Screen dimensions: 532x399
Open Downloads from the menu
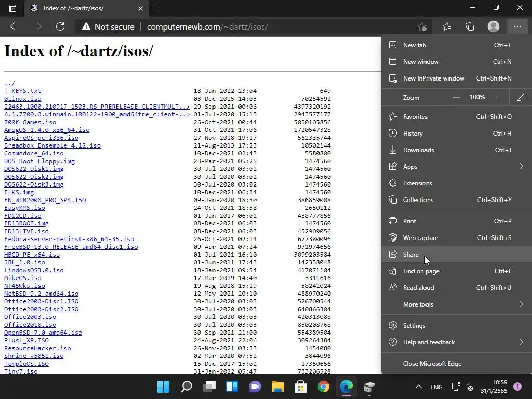(x=457, y=150)
